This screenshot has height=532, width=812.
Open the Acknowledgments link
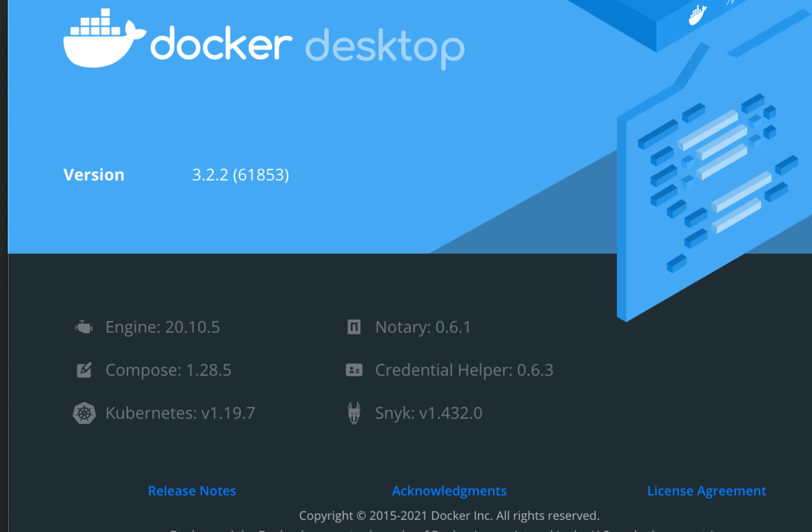click(449, 491)
